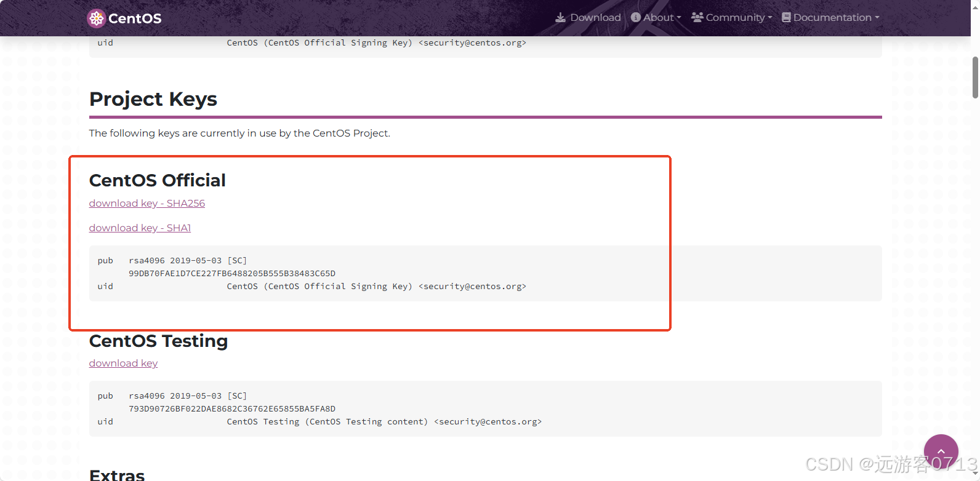Click the CentOS Testing heading

pyautogui.click(x=159, y=341)
